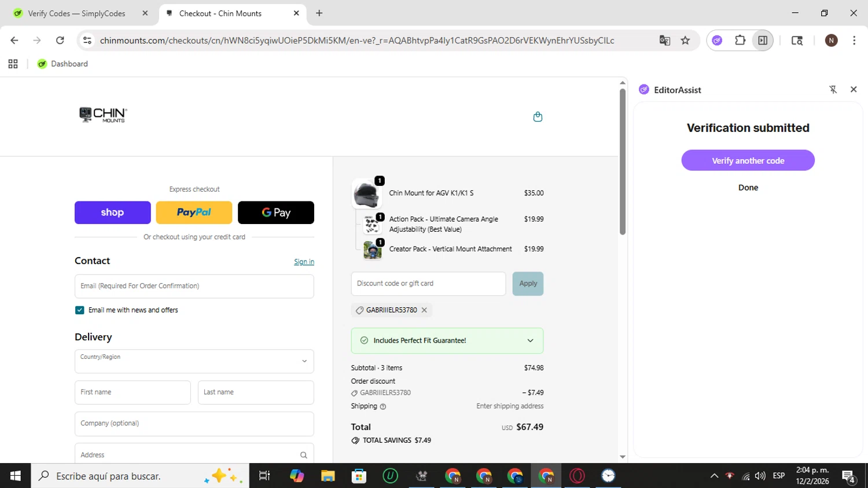Focus the Last name field
868x488 pixels.
(x=256, y=392)
